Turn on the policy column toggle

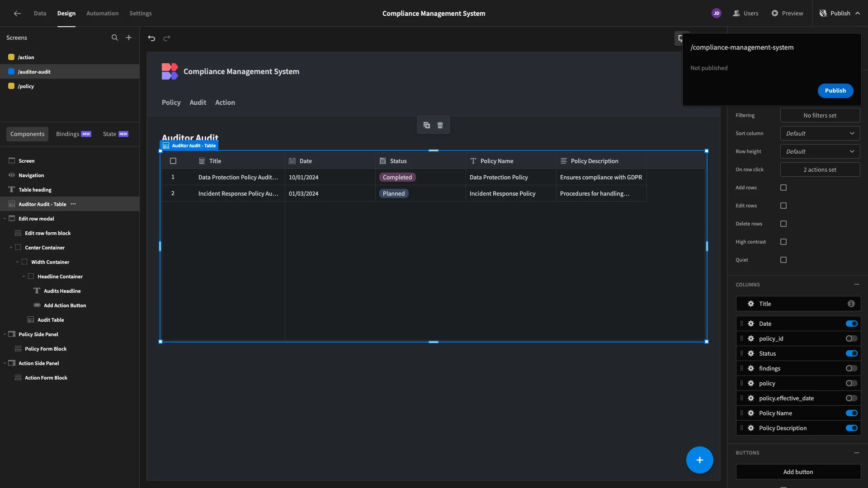pyautogui.click(x=852, y=384)
